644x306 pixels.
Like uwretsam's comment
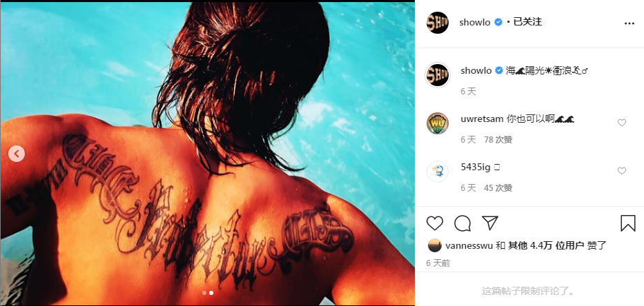pos(621,123)
